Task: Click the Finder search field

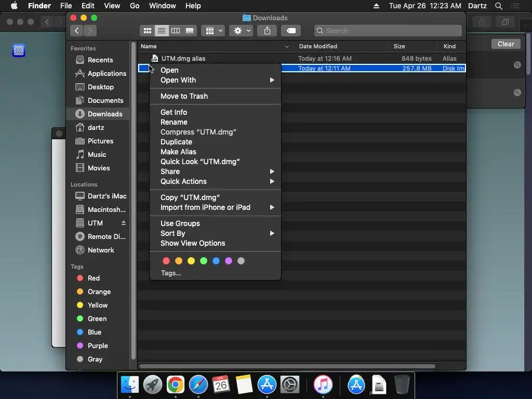Action: pos(388,31)
